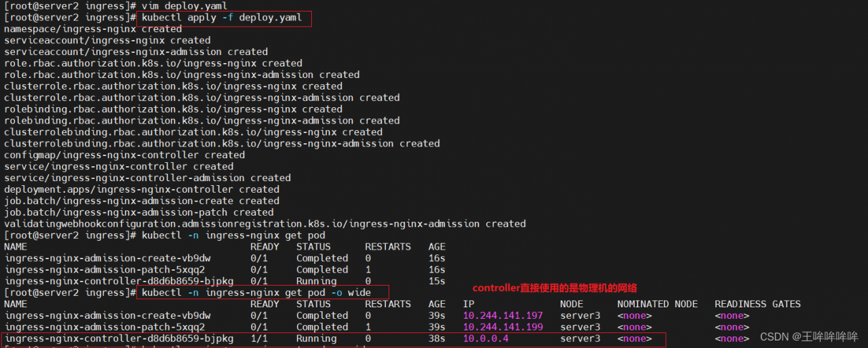Click the 'clusterrolebinding.rbac.authorization.k8s.io/ingress-nginx-admission created' line
Viewport: 868px width, 348px height.
(x=222, y=143)
